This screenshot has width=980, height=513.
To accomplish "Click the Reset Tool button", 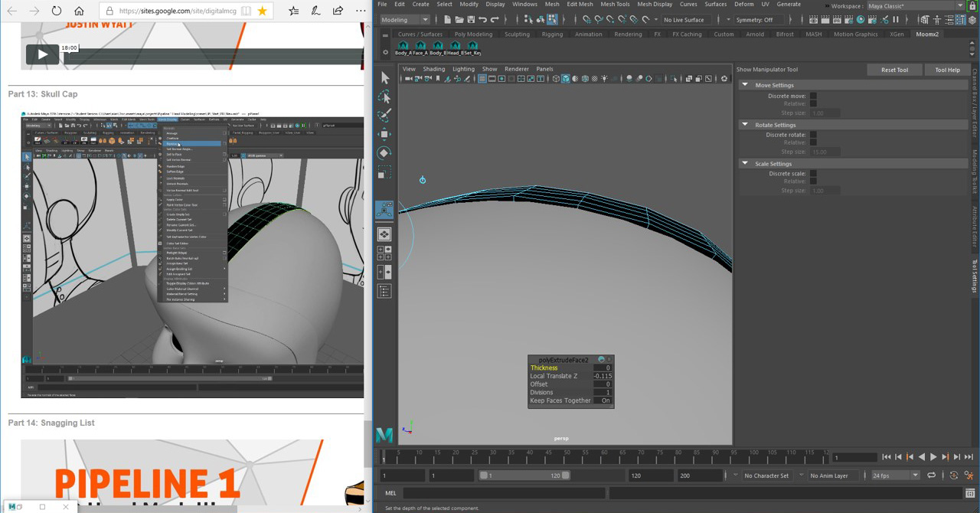I will (x=893, y=70).
